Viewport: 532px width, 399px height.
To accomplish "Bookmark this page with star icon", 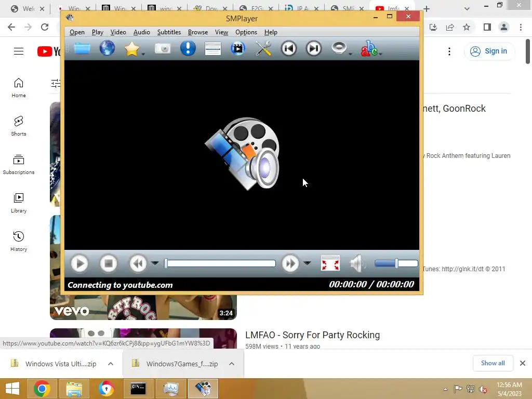I will tap(467, 27).
